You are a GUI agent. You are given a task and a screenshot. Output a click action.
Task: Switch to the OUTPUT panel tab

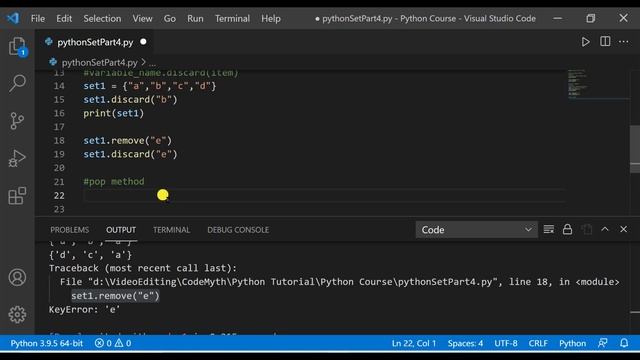point(121,230)
